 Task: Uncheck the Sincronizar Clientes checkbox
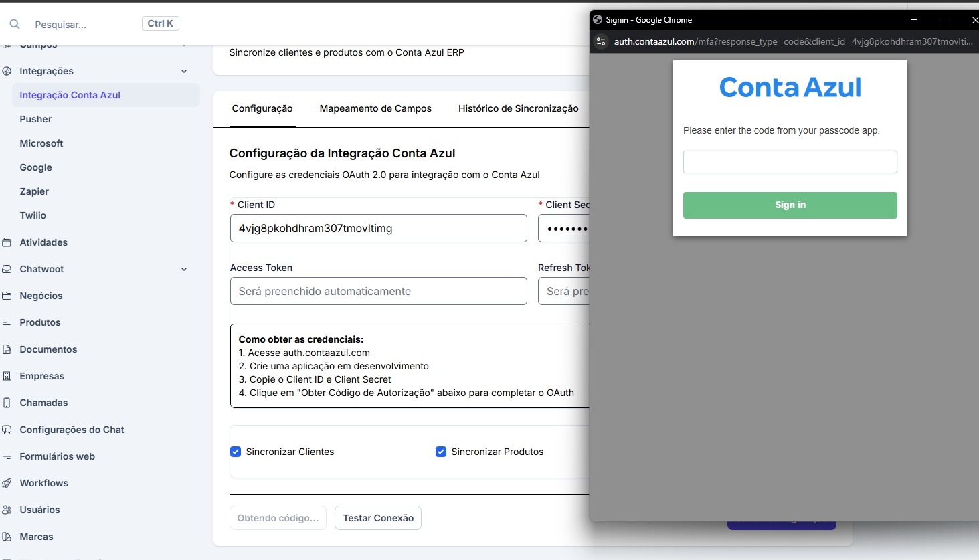(236, 452)
